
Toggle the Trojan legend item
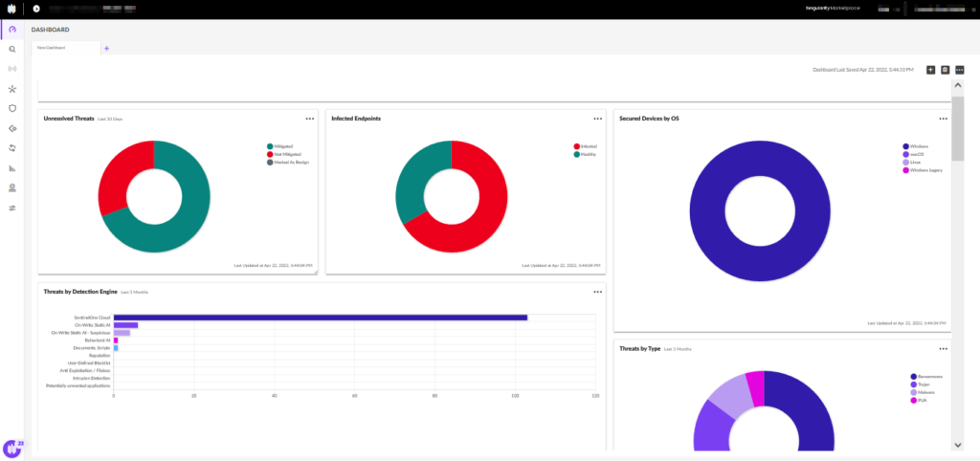tap(919, 384)
